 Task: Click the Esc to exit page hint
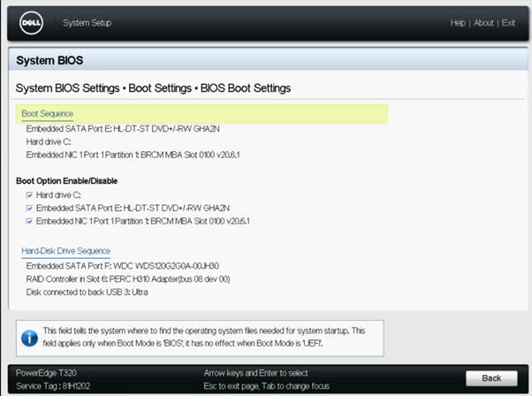click(267, 386)
